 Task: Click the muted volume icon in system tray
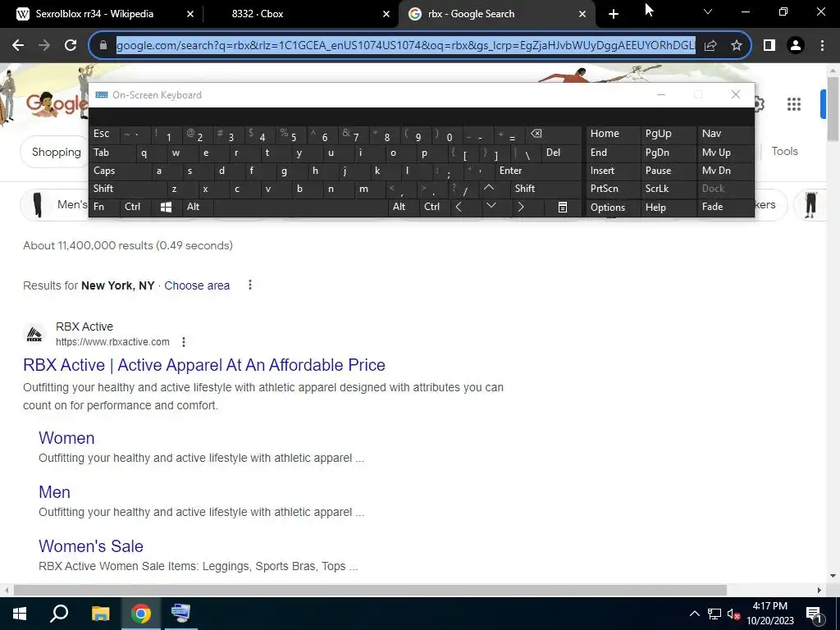734,614
